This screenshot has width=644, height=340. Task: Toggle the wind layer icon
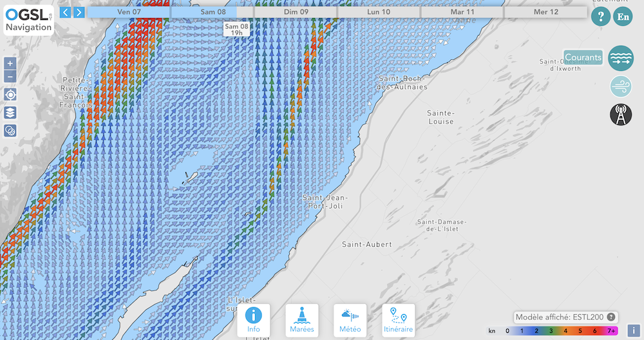coord(621,86)
